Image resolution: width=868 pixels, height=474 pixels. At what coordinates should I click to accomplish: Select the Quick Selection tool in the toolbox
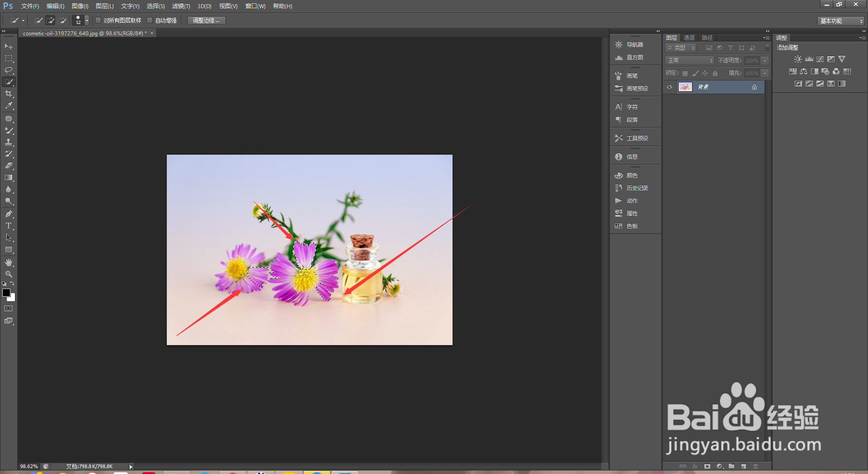(9, 82)
